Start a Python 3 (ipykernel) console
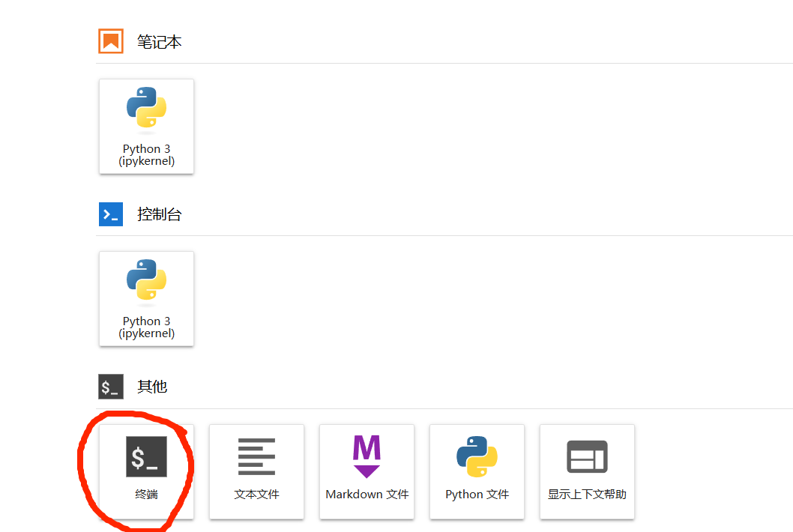The image size is (793, 532). pos(146,298)
